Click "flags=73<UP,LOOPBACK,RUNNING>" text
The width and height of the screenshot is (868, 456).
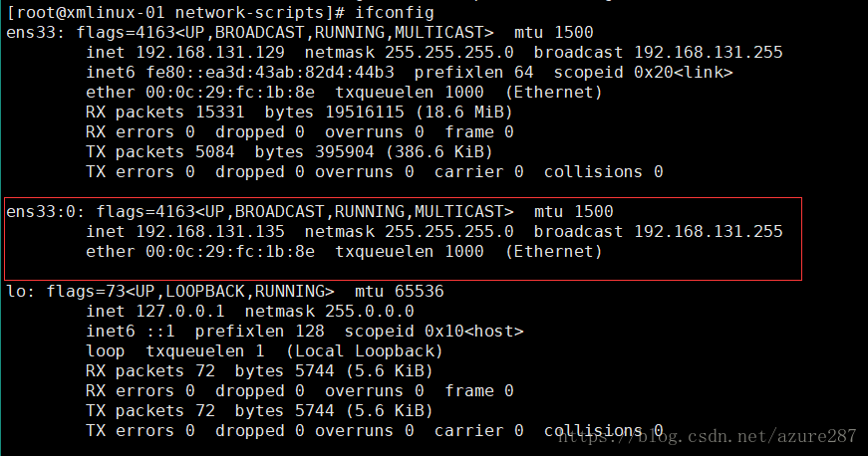click(x=190, y=291)
